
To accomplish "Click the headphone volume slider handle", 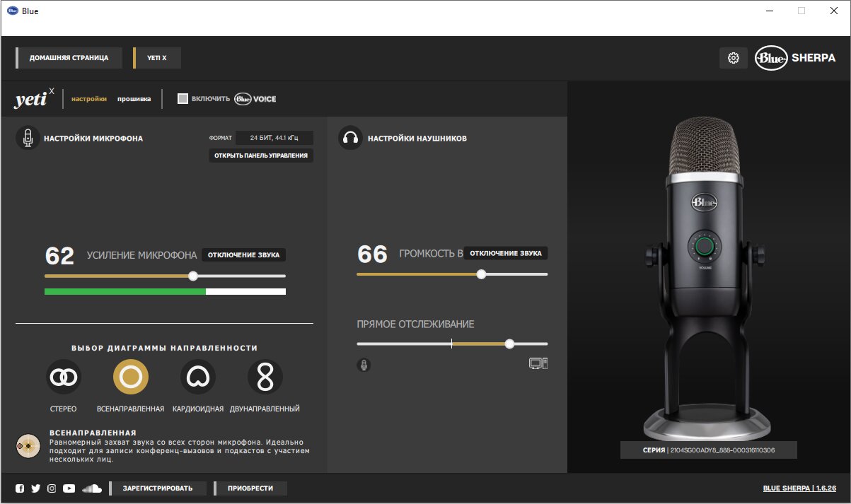I will coord(481,274).
